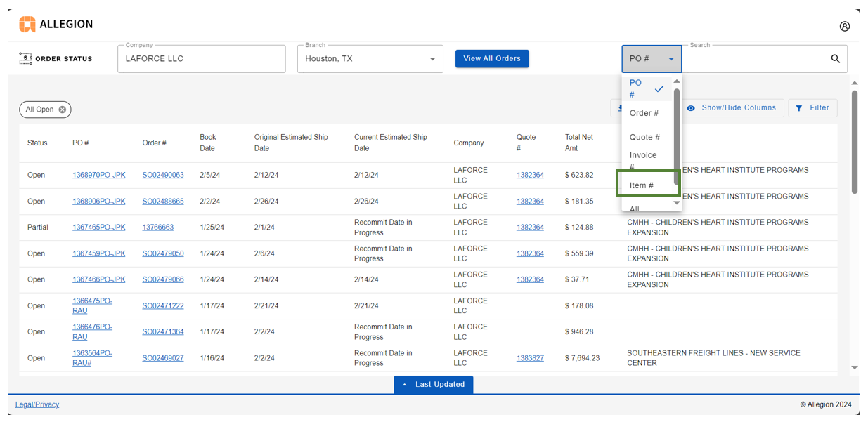Click the $ 946.28 amount cell
The height and width of the screenshot is (422, 868).
pos(579,332)
